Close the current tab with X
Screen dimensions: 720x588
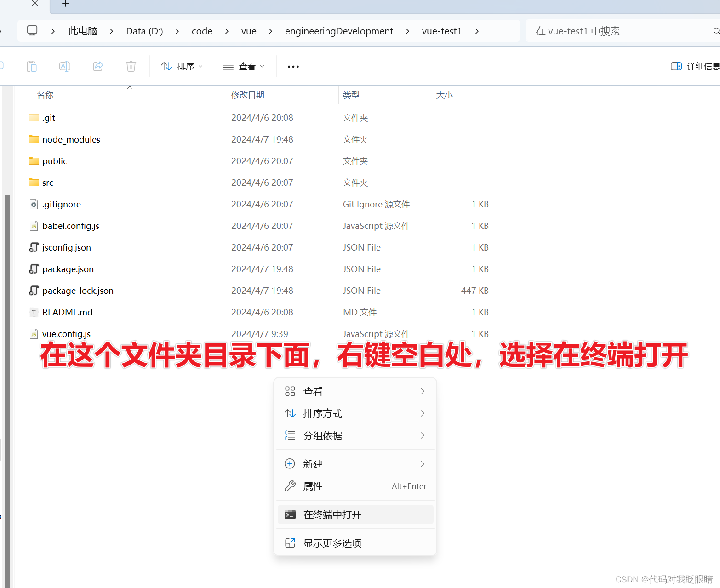pyautogui.click(x=35, y=3)
